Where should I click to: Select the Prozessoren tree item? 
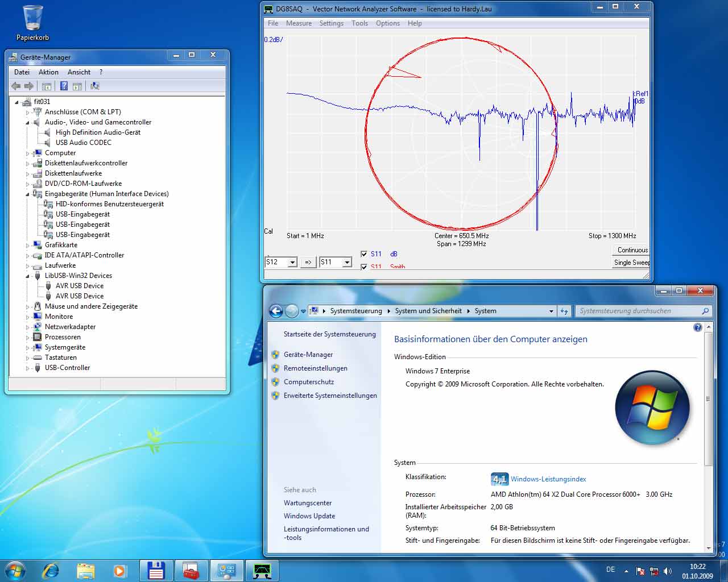63,337
